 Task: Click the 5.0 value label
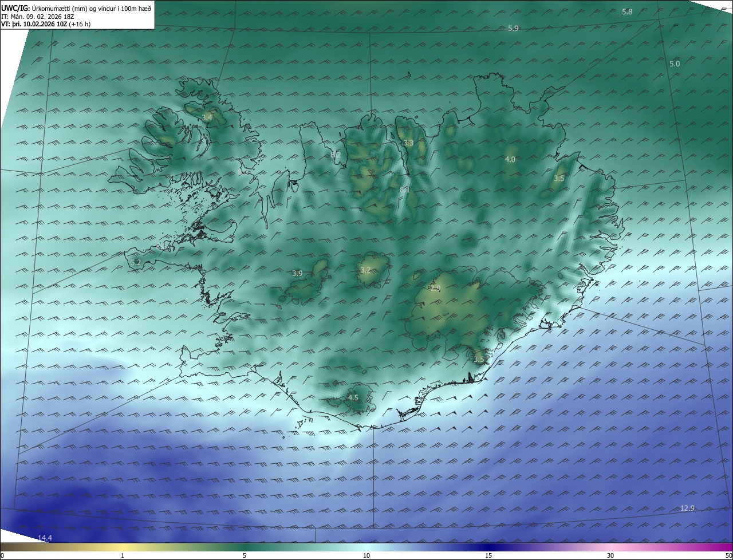[x=675, y=64]
